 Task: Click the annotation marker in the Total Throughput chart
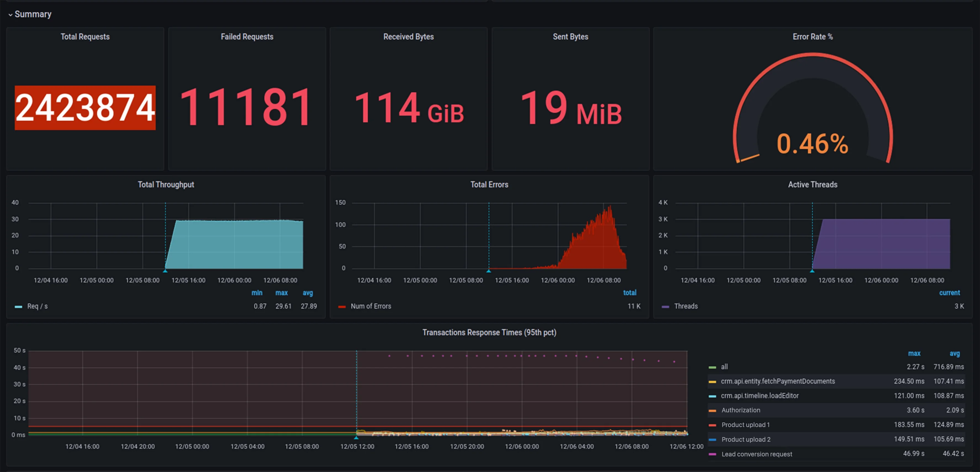pos(165,271)
